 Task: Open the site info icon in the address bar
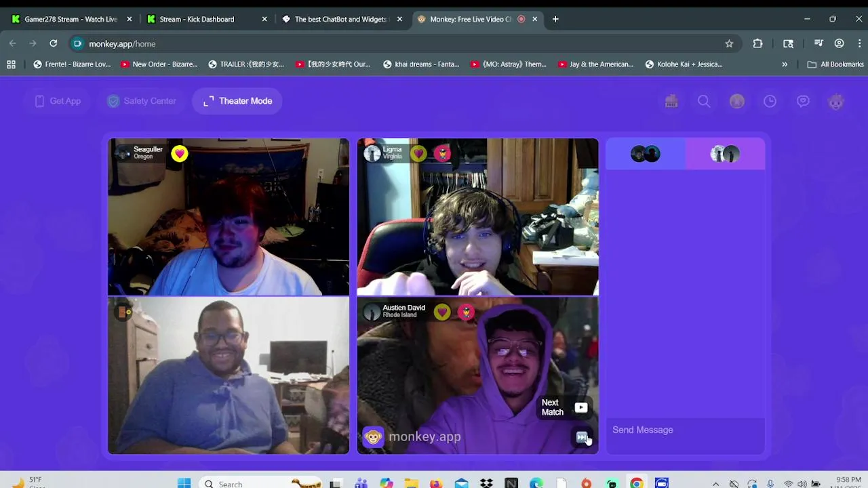click(77, 43)
